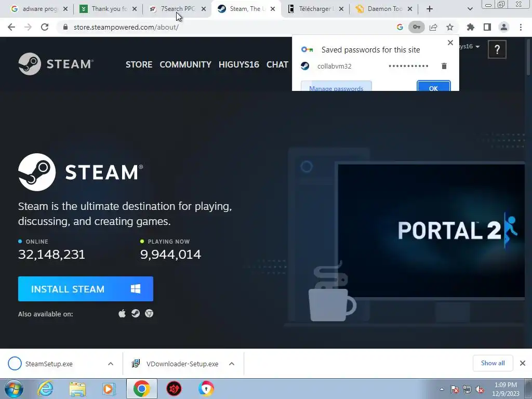Viewport: 532px width, 399px height.
Task: Show hidden tray icons arrow
Action: tap(442, 389)
